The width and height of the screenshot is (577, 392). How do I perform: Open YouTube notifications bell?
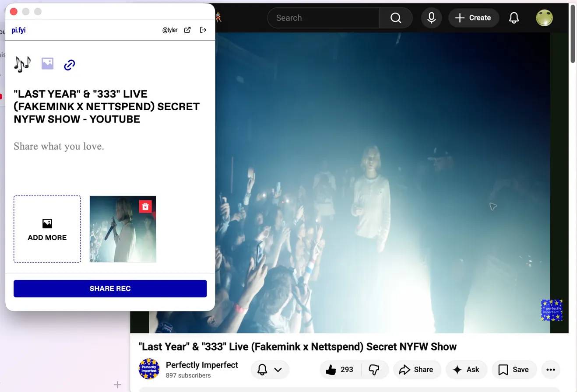(x=514, y=18)
